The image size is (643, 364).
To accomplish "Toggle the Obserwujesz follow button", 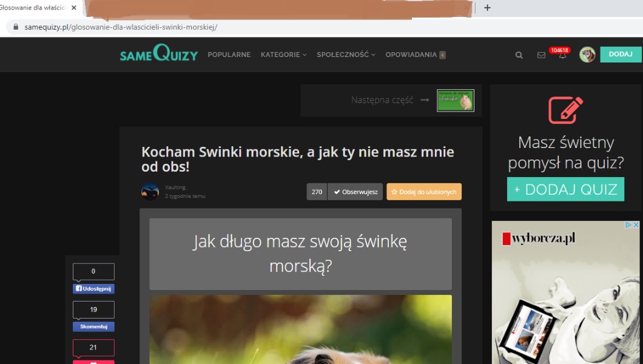I will pos(355,192).
